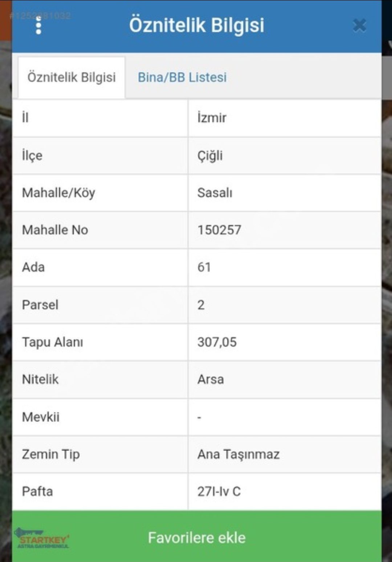Click the İzmir province value

click(x=212, y=118)
